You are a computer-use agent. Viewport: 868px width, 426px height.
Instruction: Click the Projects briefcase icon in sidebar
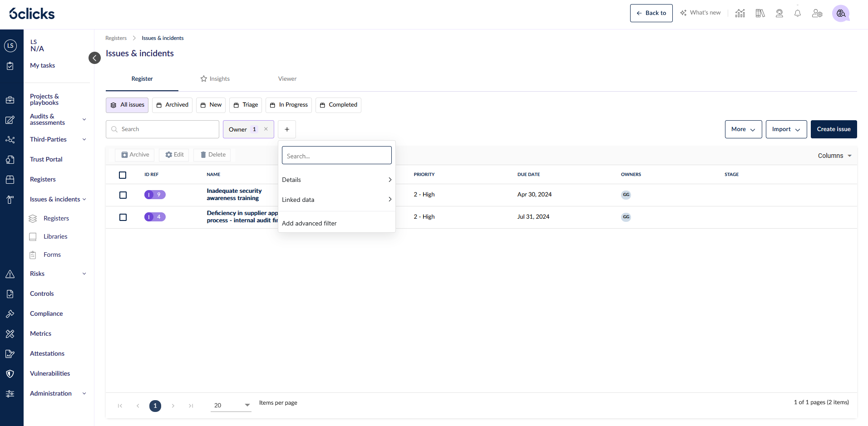click(x=10, y=100)
